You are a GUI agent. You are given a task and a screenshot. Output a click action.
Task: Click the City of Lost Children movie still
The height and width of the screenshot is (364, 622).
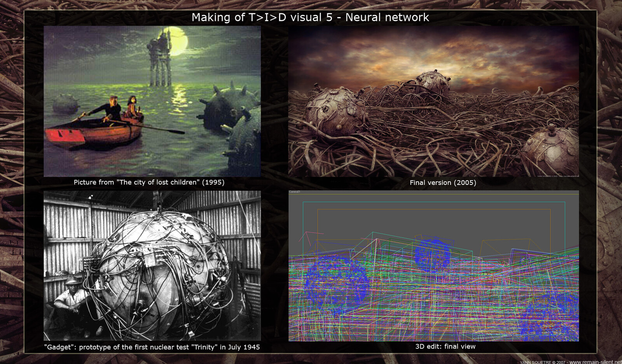pyautogui.click(x=152, y=101)
